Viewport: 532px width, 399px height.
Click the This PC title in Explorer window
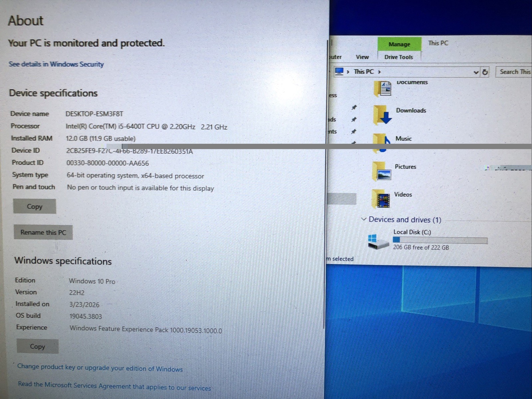438,43
